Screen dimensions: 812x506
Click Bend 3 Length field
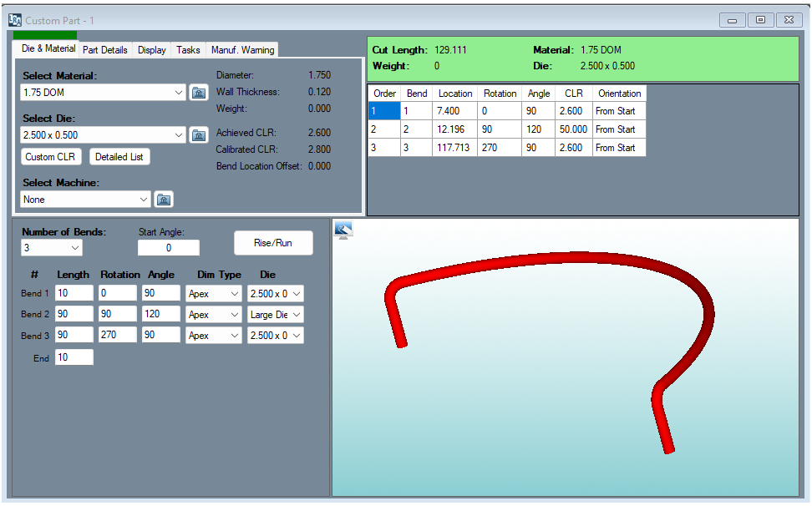coord(74,335)
